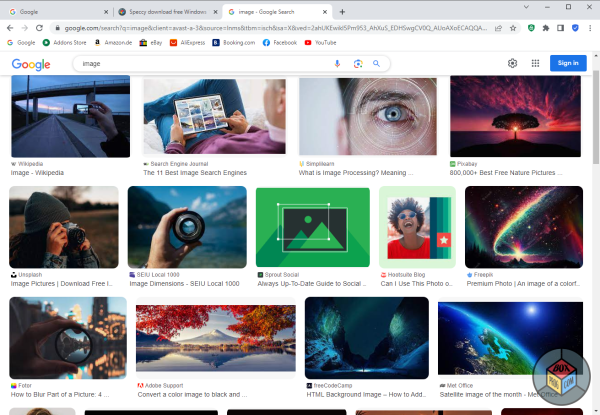
Task: Open Unsplash photographer thumbnail
Action: (x=64, y=227)
